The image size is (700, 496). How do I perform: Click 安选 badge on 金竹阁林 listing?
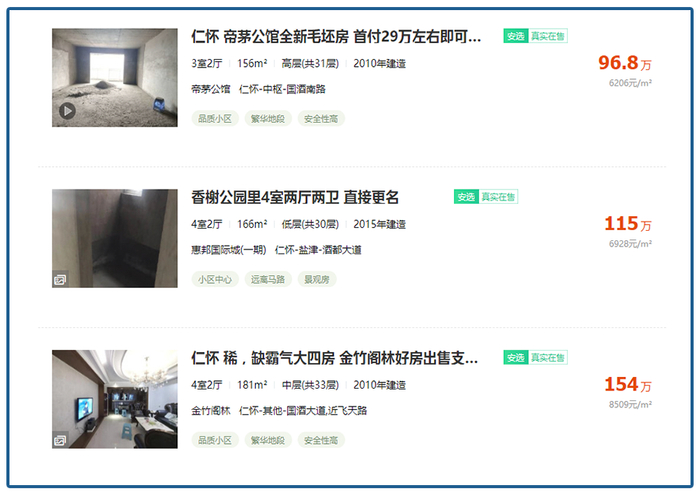516,358
